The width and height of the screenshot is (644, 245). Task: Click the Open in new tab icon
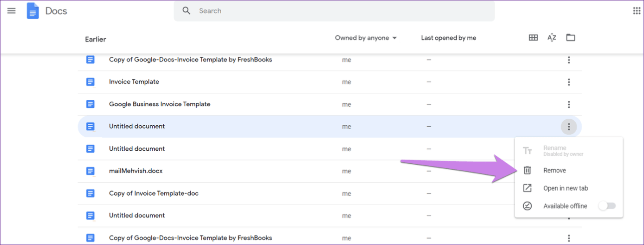pos(527,189)
